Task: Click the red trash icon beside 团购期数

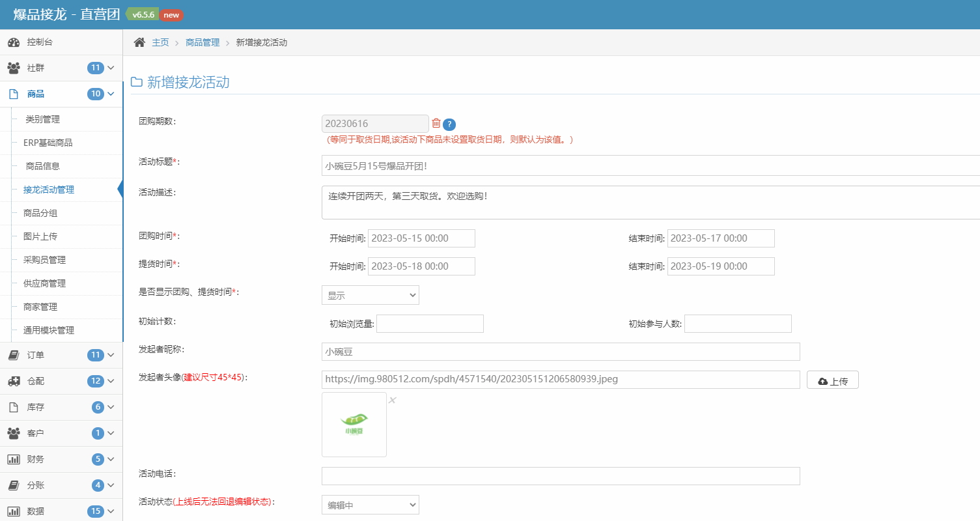Action: pyautogui.click(x=436, y=122)
